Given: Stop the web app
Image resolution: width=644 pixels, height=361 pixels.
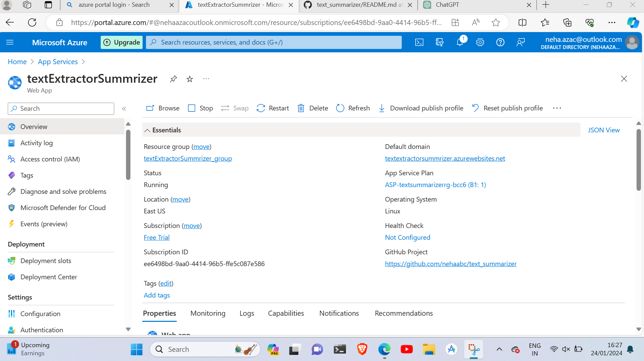Looking at the screenshot, I should click(200, 108).
